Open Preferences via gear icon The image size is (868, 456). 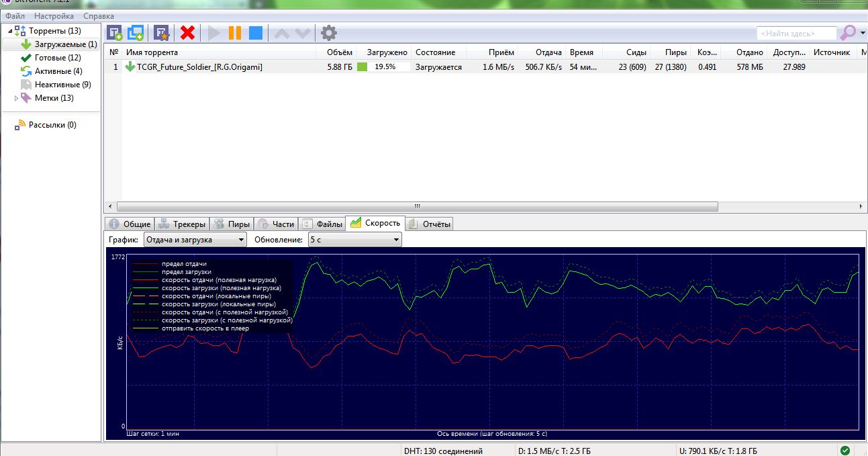pos(328,32)
